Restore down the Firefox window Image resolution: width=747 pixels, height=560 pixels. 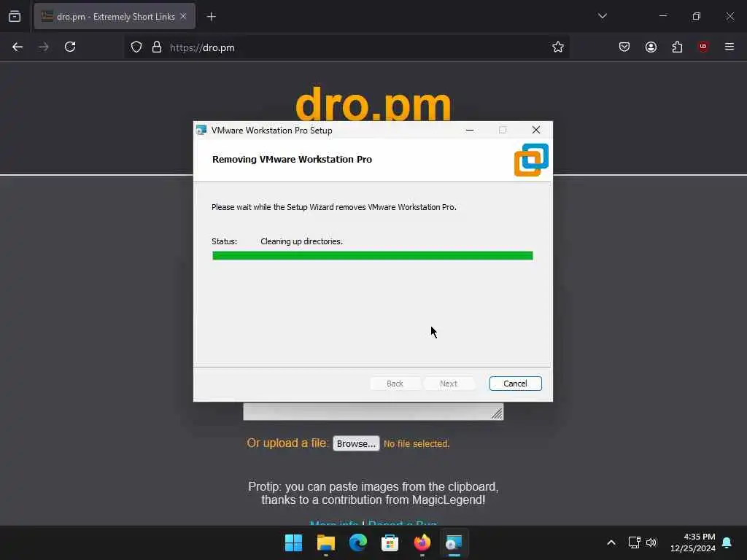(x=696, y=16)
